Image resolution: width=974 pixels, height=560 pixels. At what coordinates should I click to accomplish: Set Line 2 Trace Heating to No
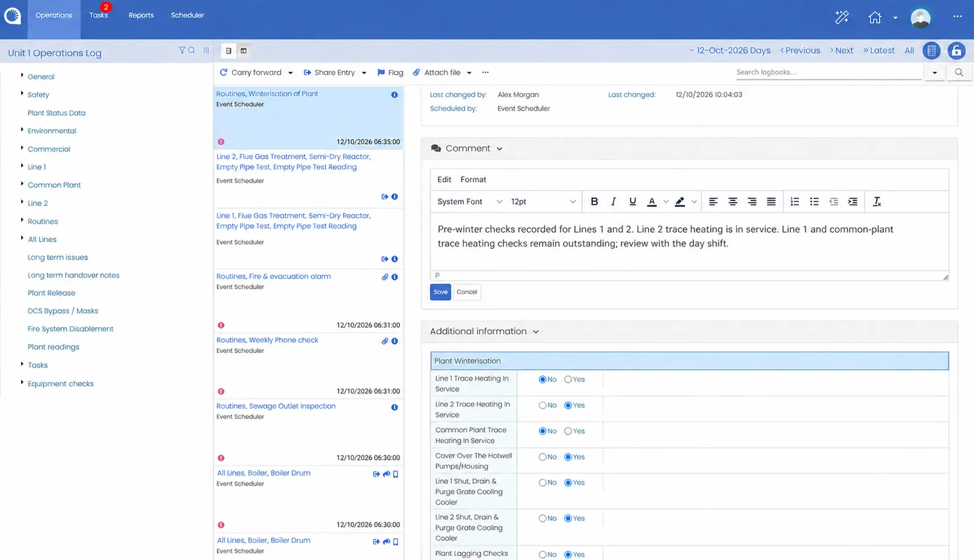pos(542,405)
